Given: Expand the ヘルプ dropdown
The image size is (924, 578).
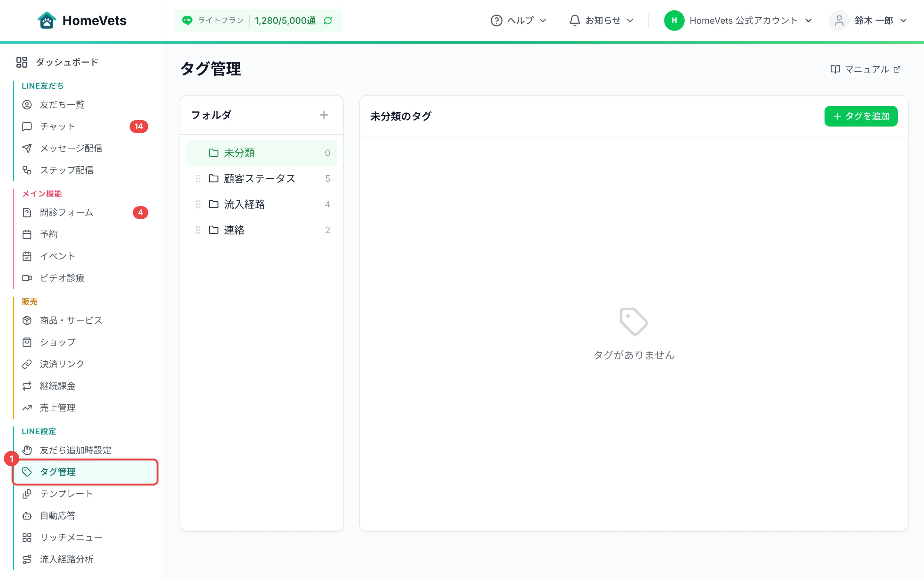Looking at the screenshot, I should click(x=518, y=20).
